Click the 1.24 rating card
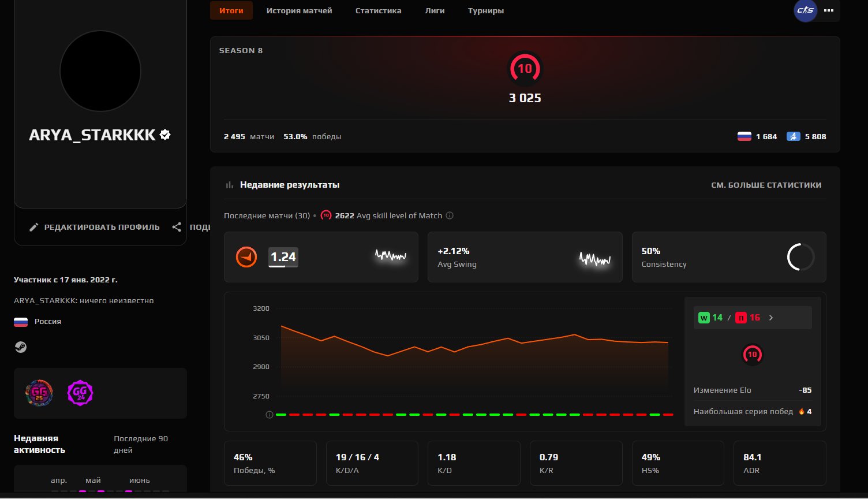This screenshot has height=499, width=868. 321,257
